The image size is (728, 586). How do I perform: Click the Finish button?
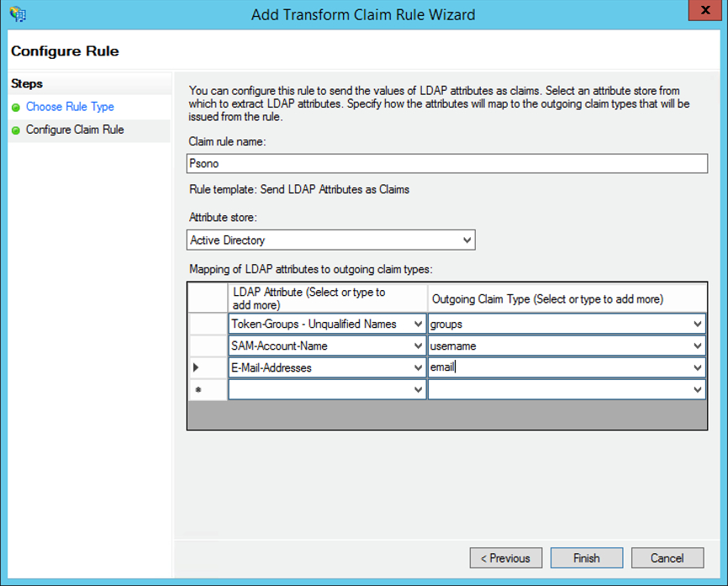pos(587,557)
